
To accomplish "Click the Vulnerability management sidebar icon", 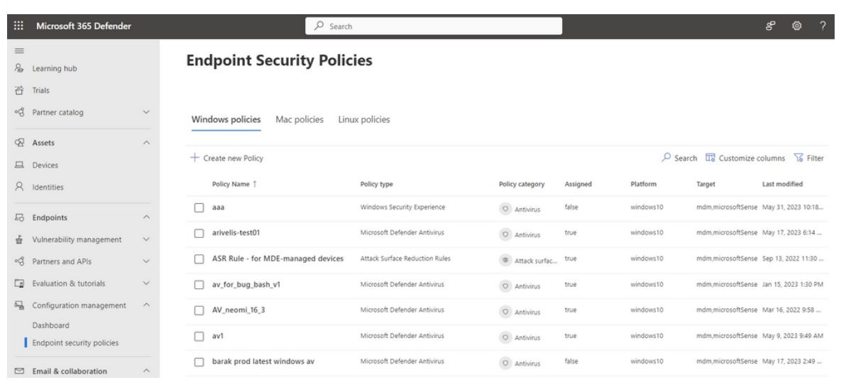I will [x=19, y=239].
